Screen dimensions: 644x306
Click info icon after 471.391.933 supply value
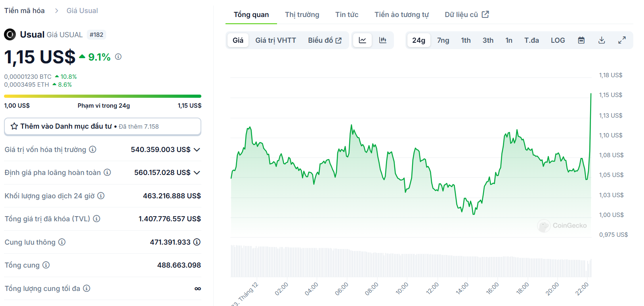197,242
